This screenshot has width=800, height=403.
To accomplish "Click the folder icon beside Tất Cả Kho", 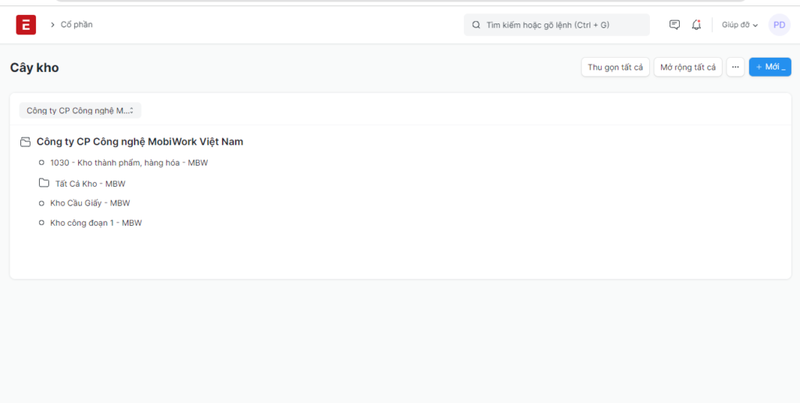I will tap(44, 183).
